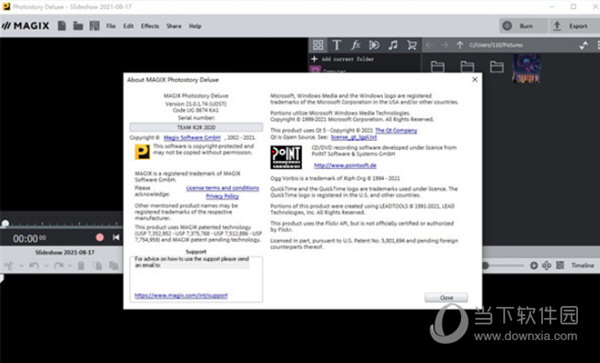This screenshot has width=600, height=363.
Task: Switch to Timeline view mode
Action: 583,265
